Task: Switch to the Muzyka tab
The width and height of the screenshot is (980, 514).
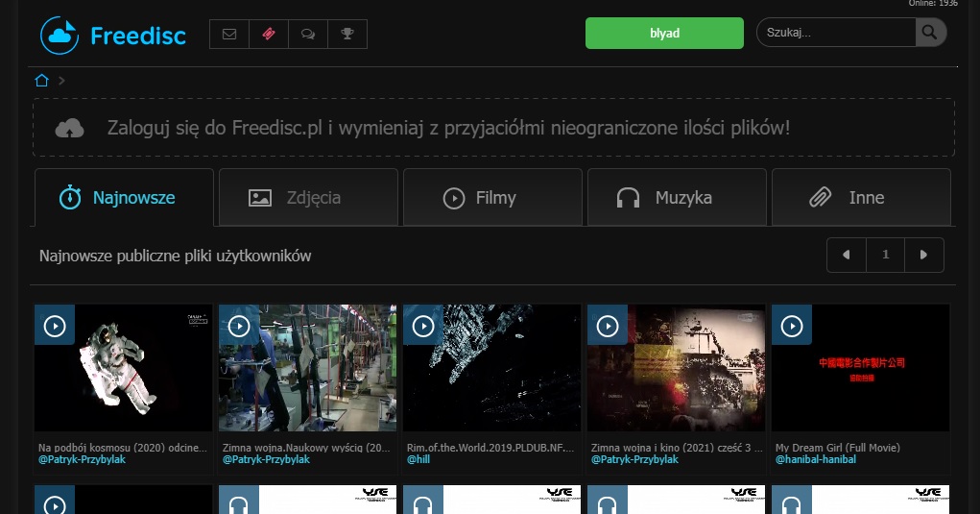Action: [677, 198]
